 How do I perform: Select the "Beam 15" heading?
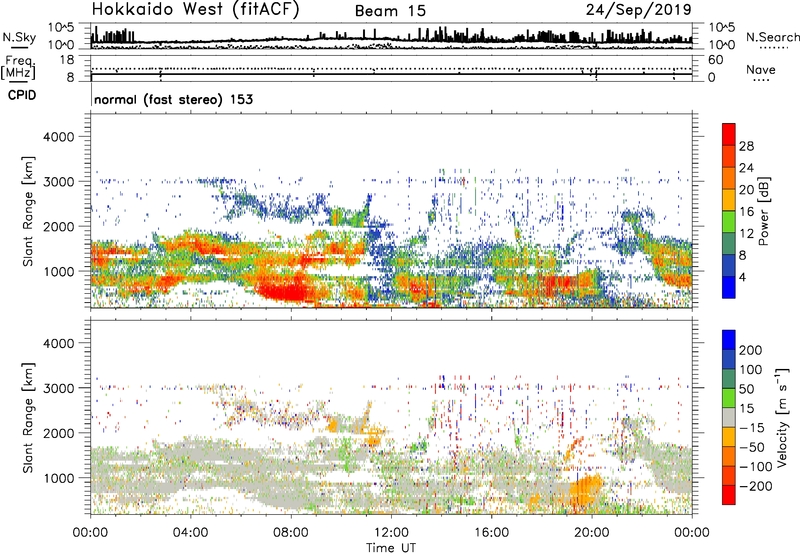[x=390, y=11]
